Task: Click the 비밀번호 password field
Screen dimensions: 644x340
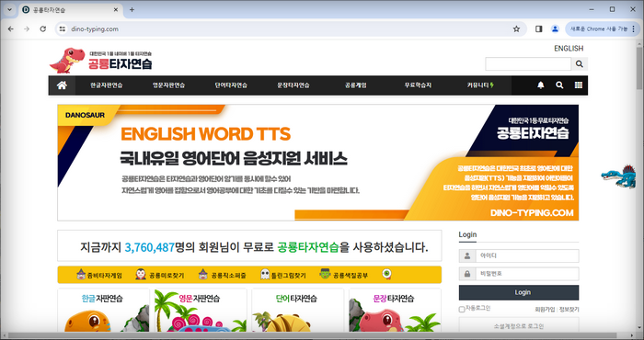Action: (x=527, y=274)
